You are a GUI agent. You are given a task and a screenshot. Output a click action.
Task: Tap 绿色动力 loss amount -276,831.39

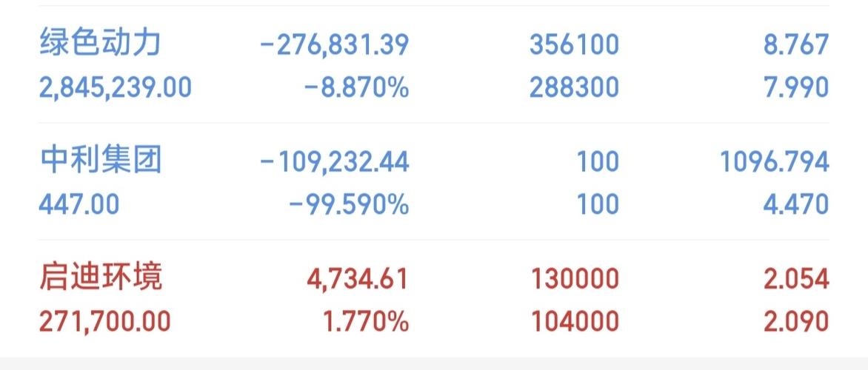point(334,45)
